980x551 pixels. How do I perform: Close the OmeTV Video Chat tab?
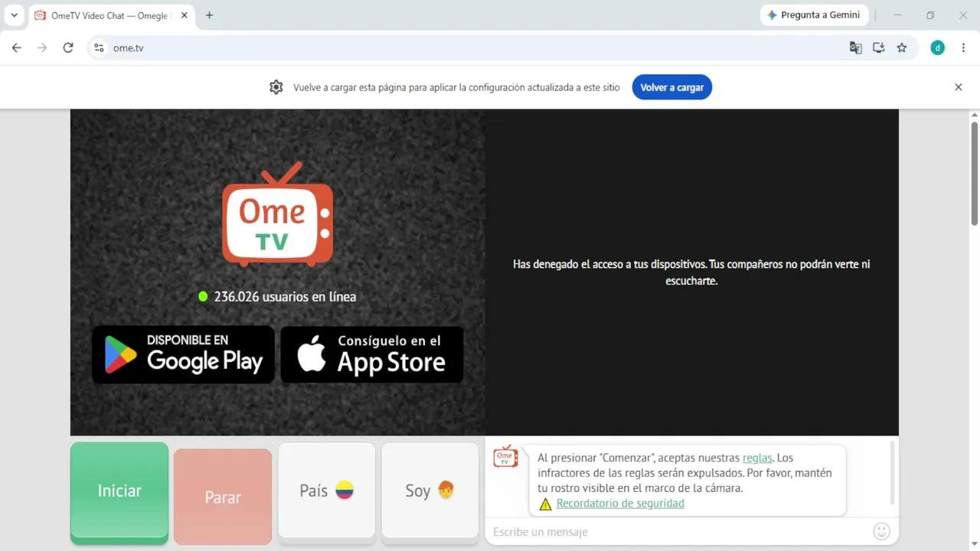coord(184,15)
